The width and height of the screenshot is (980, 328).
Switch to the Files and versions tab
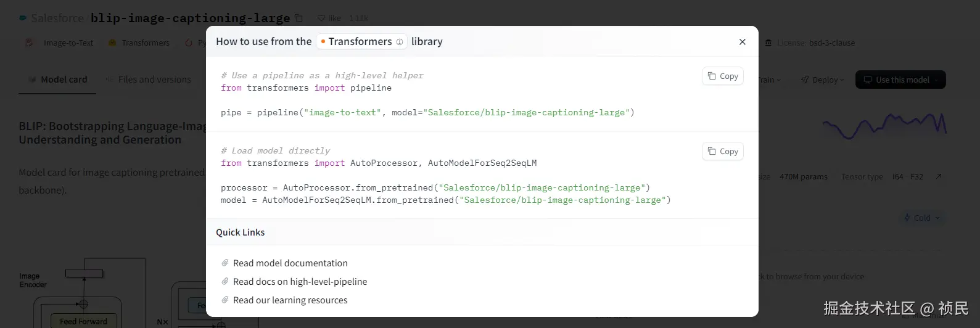pos(148,80)
